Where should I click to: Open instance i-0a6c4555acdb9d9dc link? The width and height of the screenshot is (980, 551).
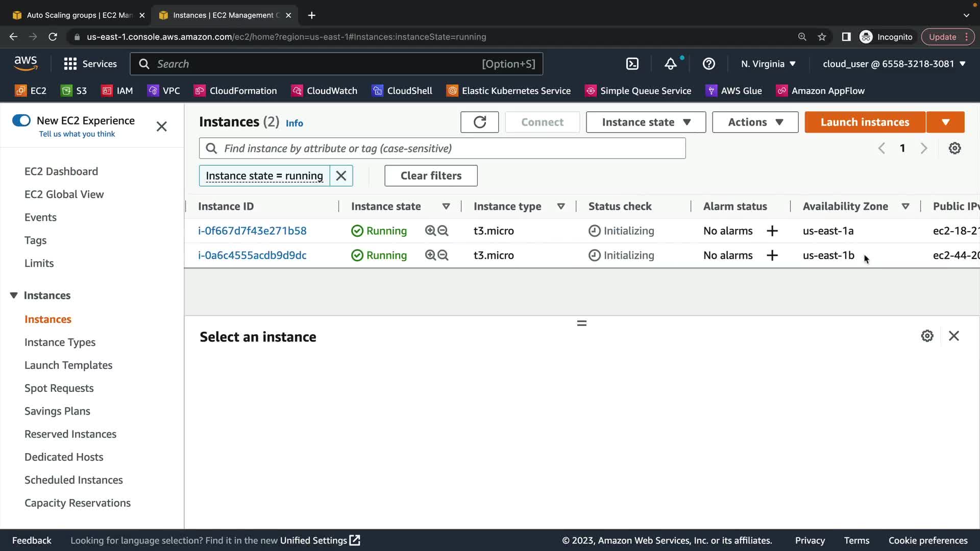click(x=252, y=256)
